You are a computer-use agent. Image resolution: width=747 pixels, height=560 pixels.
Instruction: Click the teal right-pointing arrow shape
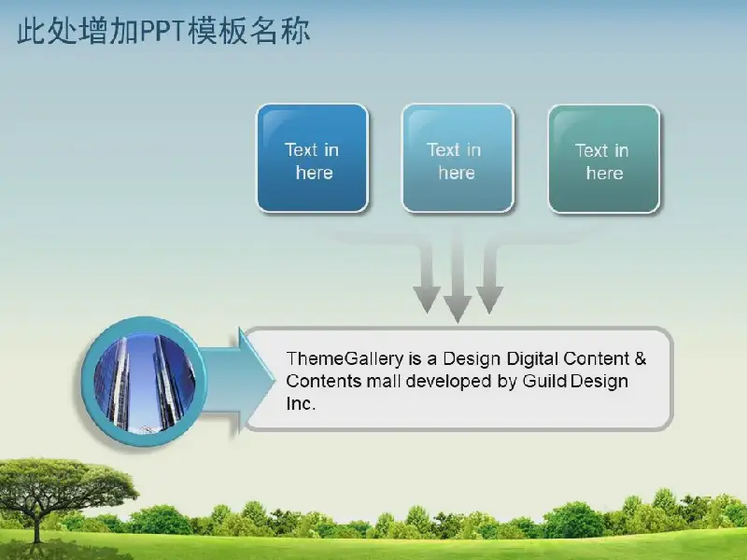237,379
